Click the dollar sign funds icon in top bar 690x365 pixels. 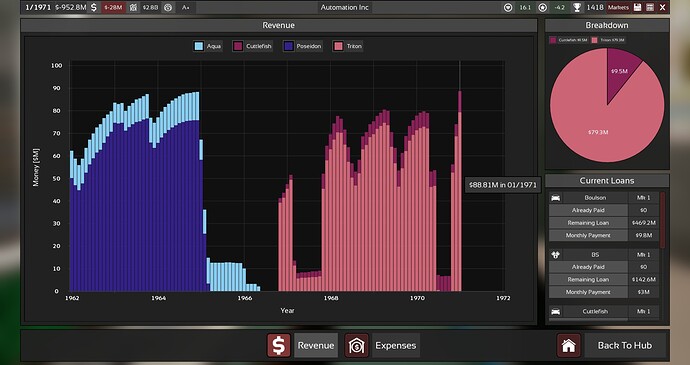[94, 7]
